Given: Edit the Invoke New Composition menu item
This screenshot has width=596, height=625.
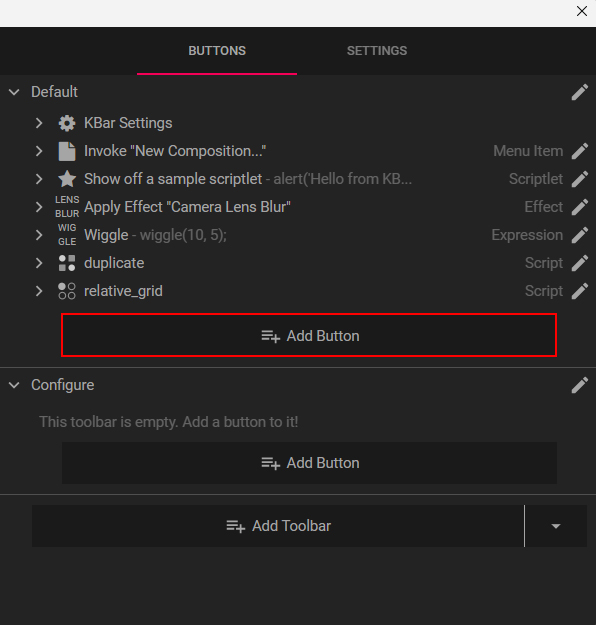Looking at the screenshot, I should [580, 151].
